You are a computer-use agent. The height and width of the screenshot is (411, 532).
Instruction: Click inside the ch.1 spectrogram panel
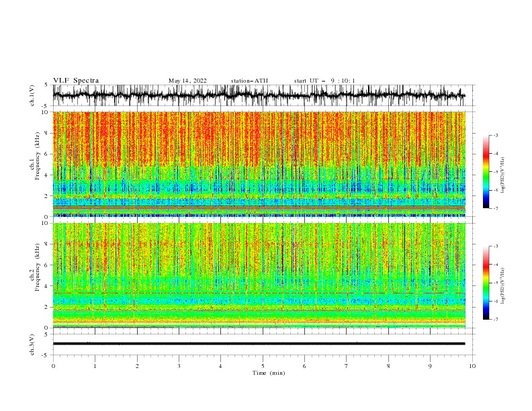(x=259, y=164)
